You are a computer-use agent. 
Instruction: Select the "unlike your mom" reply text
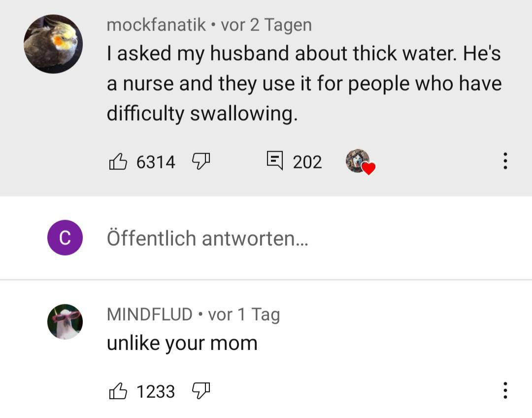point(182,343)
